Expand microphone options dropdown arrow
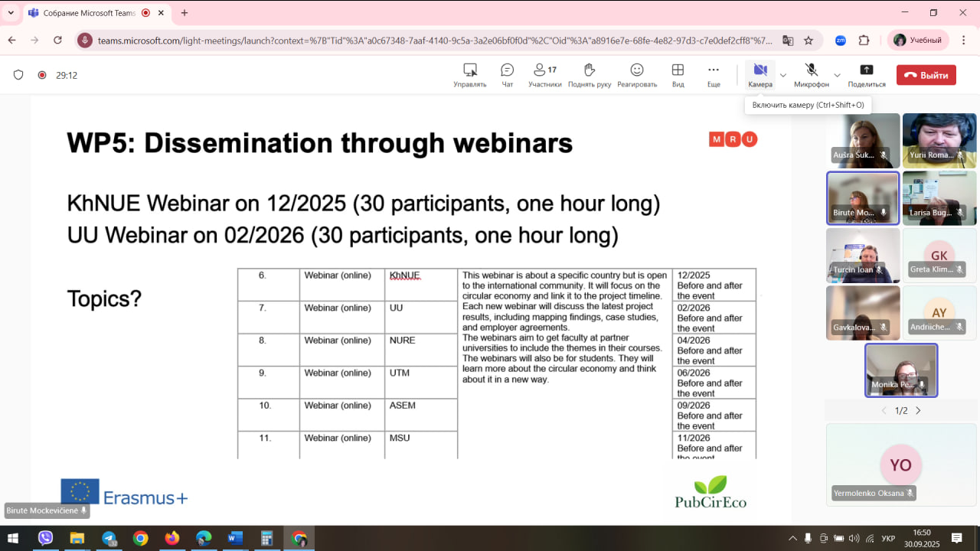Image resolution: width=980 pixels, height=551 pixels. tap(837, 75)
